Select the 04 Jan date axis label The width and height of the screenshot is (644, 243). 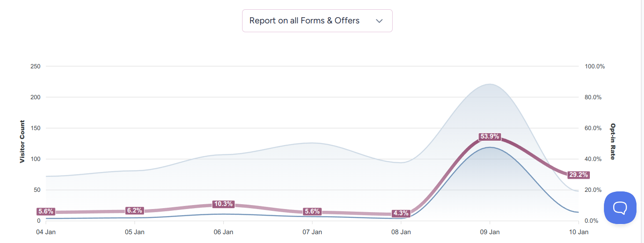(46, 232)
